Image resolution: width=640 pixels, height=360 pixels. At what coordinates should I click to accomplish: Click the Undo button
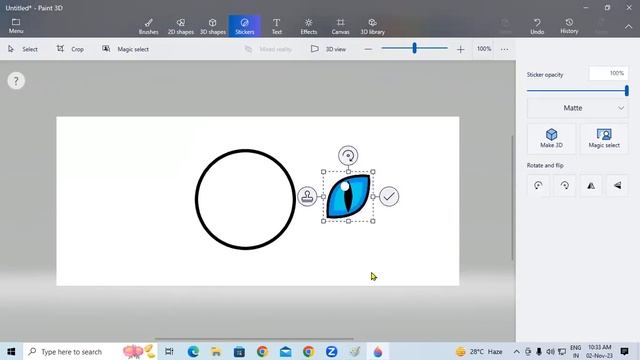[x=537, y=26]
